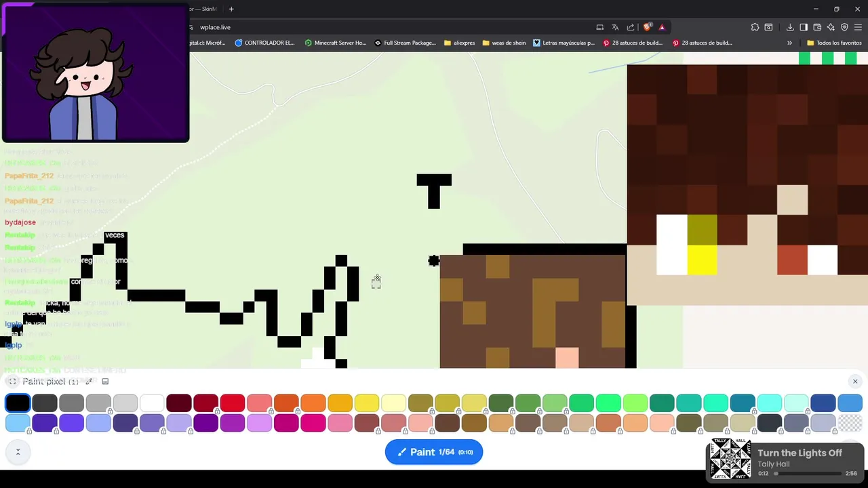Screen dimensions: 868x488
Task: Open CONTROLADOR EL... bookmark
Action: tap(264, 43)
